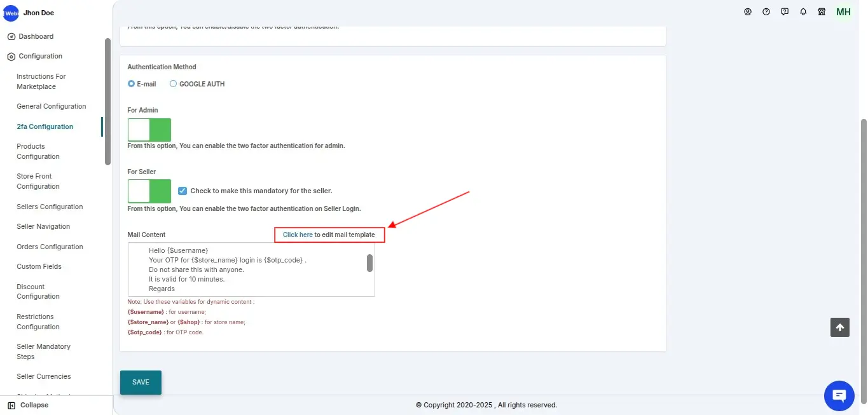The width and height of the screenshot is (868, 415).
Task: Open the user profile icon in top bar
Action: (x=748, y=11)
